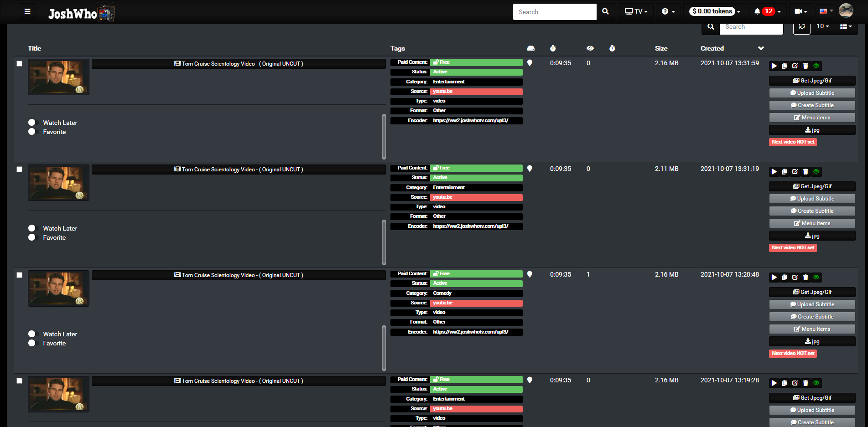Duplicate the 13:31:59 video

(x=785, y=66)
